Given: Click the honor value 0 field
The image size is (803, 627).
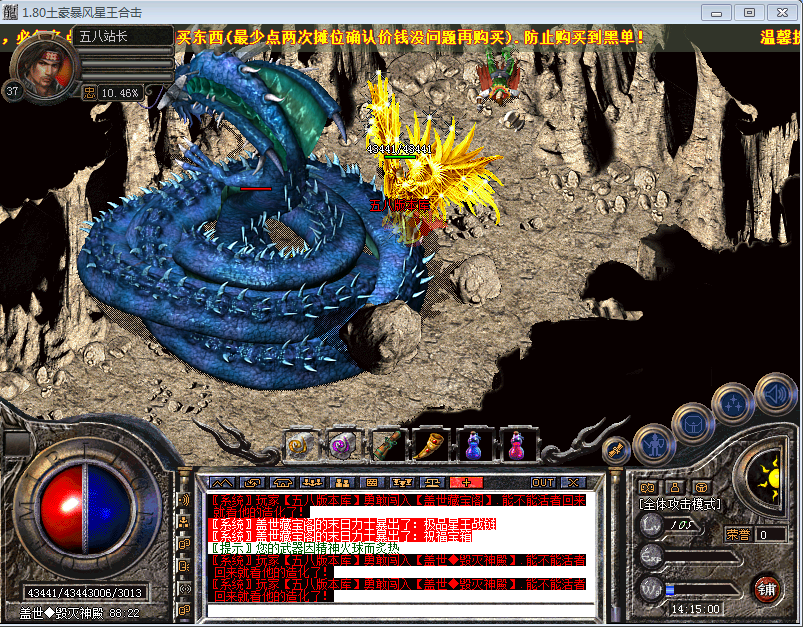Looking at the screenshot, I should point(771,535).
